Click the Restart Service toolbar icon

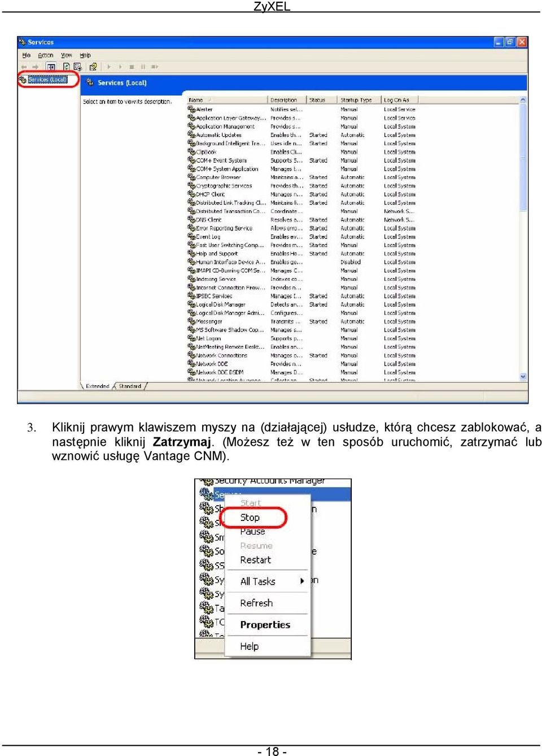[154, 67]
